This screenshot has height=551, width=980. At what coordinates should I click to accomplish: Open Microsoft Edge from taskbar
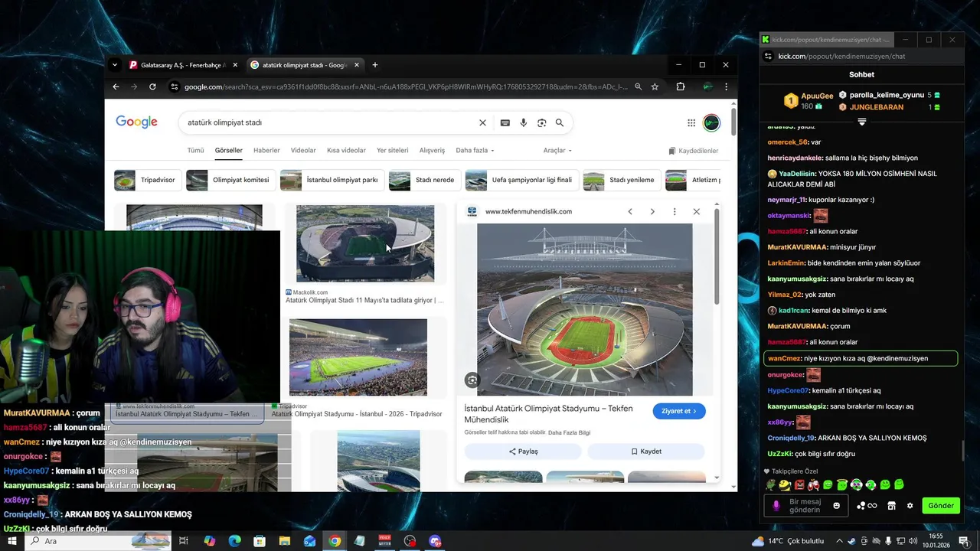[234, 541]
